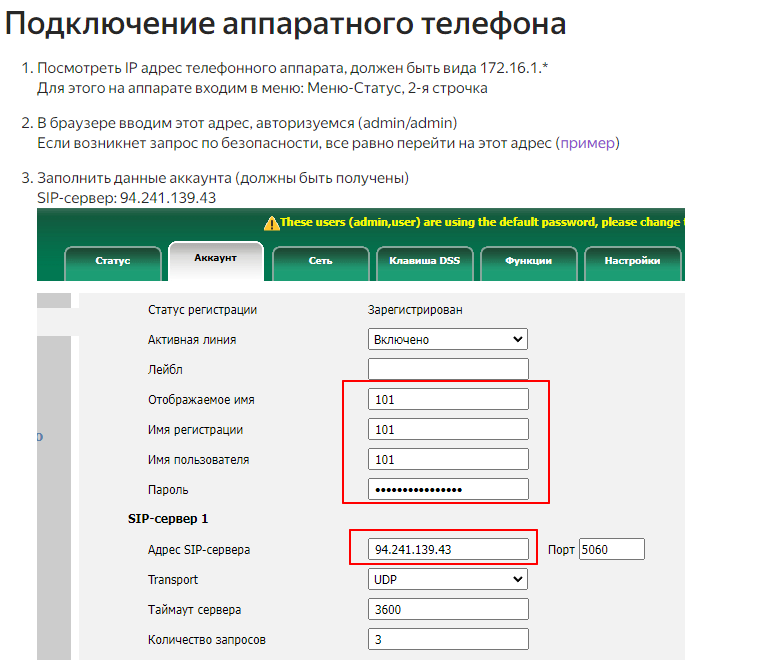The height and width of the screenshot is (671, 766).
Task: Click the Порт field showing 5060
Action: pos(611,550)
